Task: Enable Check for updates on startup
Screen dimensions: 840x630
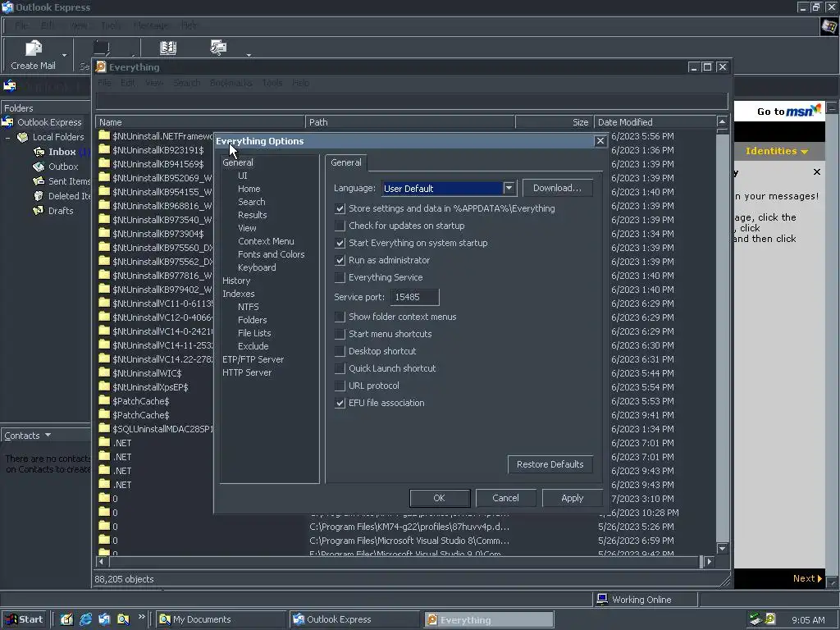Action: 340,226
